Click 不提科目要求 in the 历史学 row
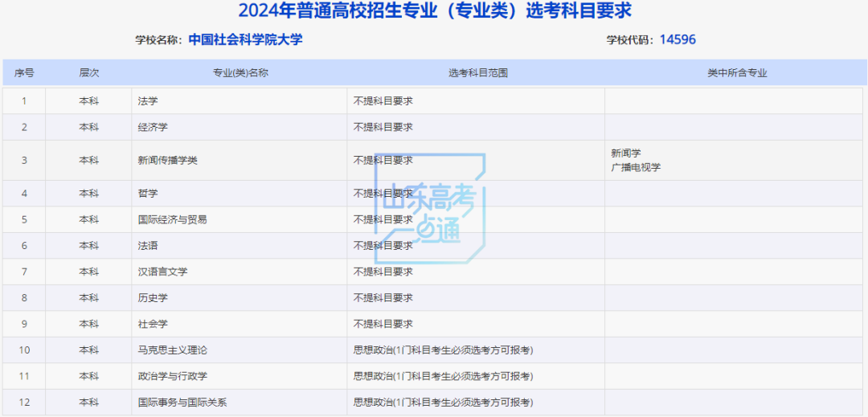This screenshot has height=417, width=868. pyautogui.click(x=383, y=298)
